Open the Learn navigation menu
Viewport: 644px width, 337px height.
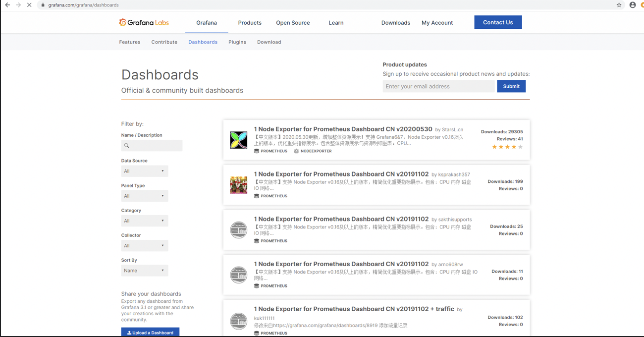(336, 23)
